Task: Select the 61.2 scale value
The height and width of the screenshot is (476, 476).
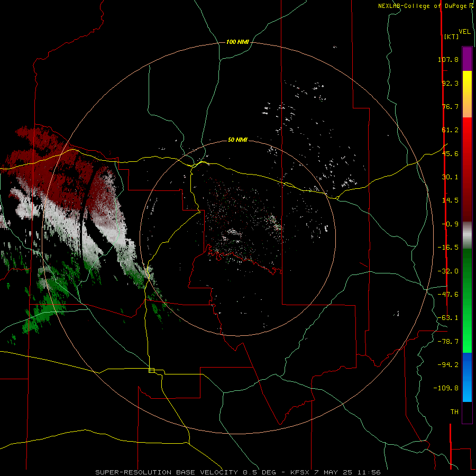Action: pyautogui.click(x=450, y=130)
